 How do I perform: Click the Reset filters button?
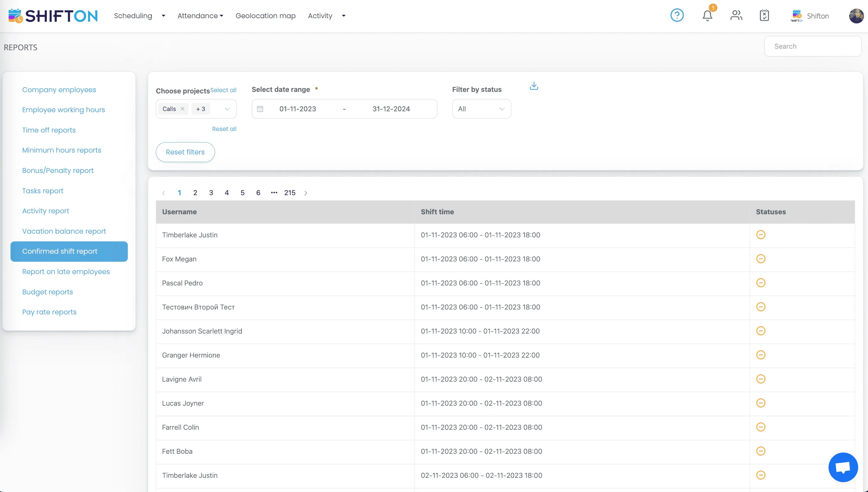pyautogui.click(x=185, y=152)
